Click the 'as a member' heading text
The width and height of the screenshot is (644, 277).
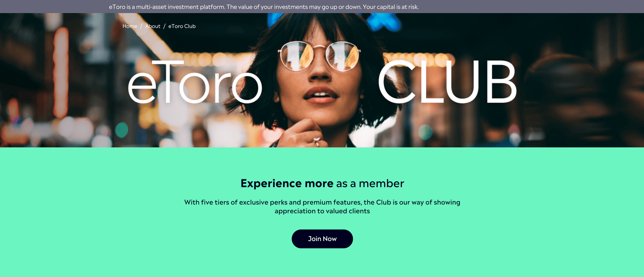pyautogui.click(x=370, y=183)
